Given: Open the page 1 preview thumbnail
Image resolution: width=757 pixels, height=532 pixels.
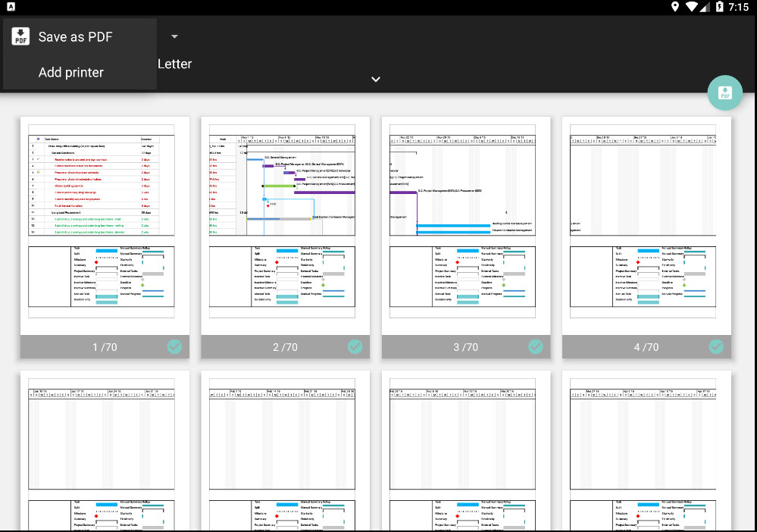Looking at the screenshot, I should tap(105, 226).
